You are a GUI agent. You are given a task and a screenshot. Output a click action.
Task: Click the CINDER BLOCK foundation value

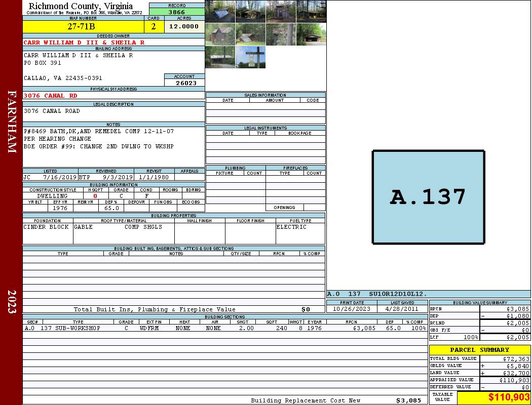(46, 227)
